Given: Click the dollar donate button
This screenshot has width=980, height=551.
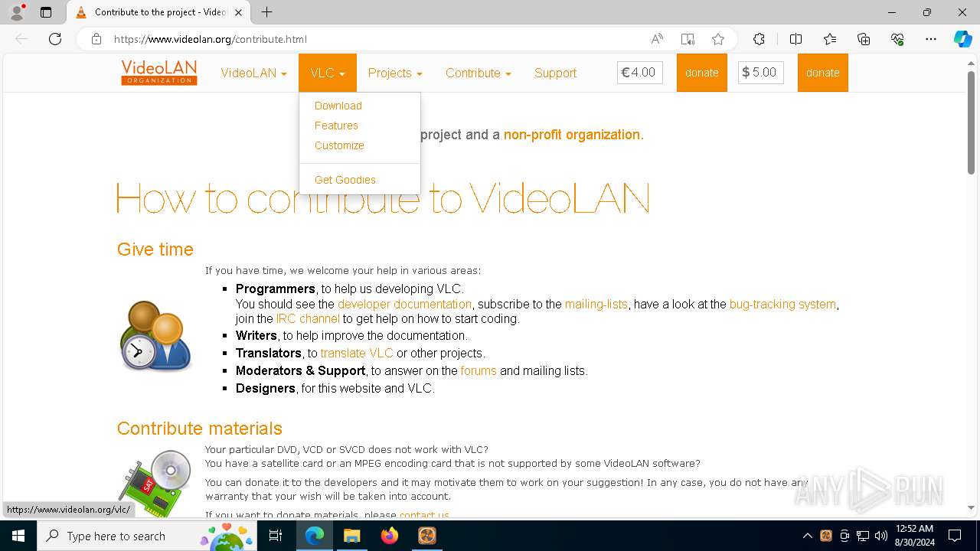Looking at the screenshot, I should click(823, 73).
